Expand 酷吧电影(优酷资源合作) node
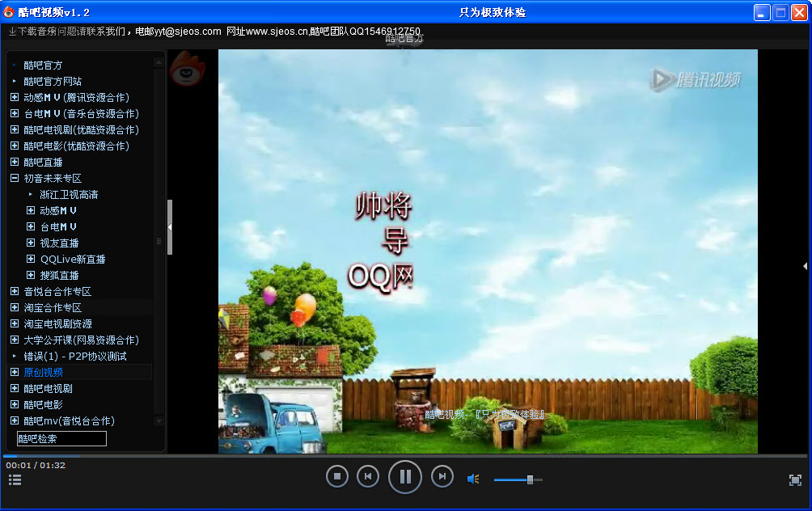The width and height of the screenshot is (812, 511). 15,146
